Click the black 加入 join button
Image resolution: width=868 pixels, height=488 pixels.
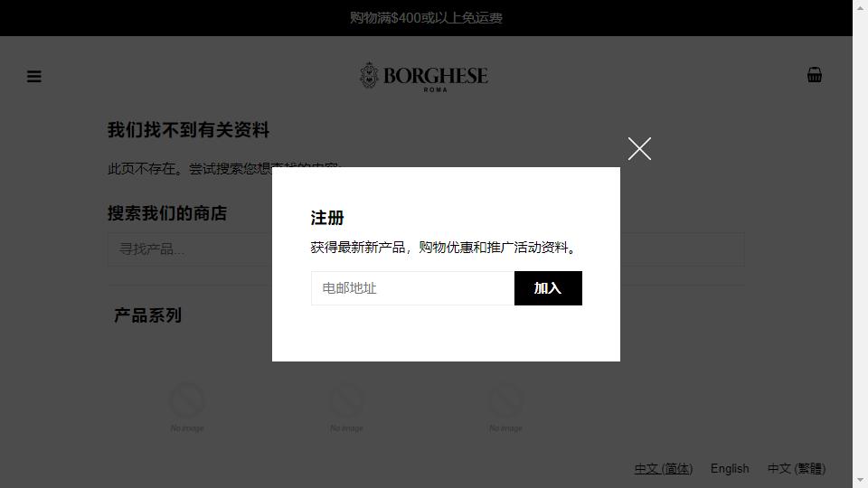point(548,288)
